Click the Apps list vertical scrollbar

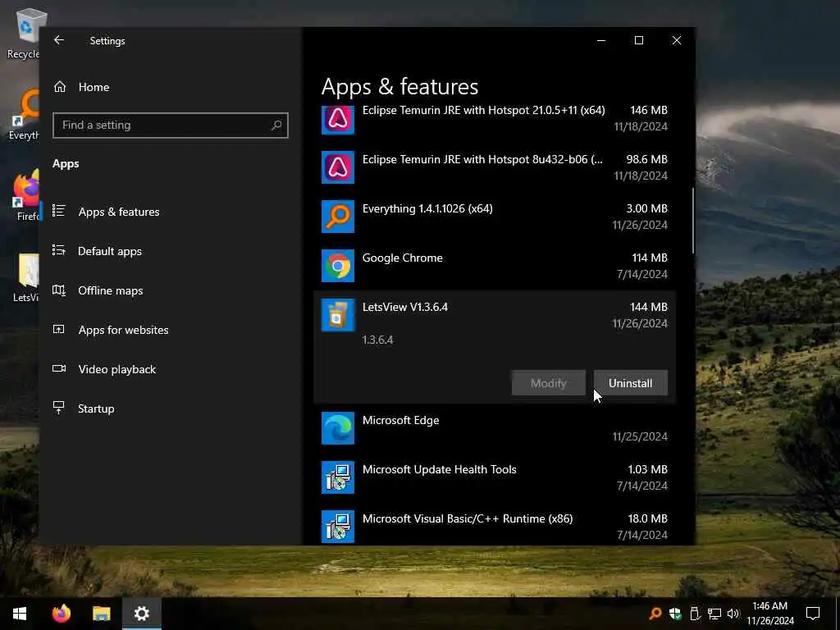692,220
